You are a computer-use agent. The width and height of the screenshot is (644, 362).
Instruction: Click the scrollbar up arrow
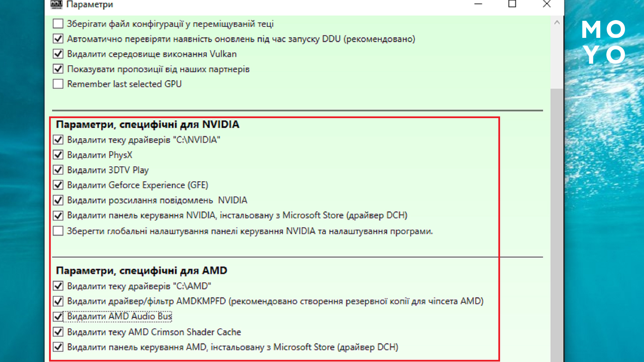(x=557, y=22)
